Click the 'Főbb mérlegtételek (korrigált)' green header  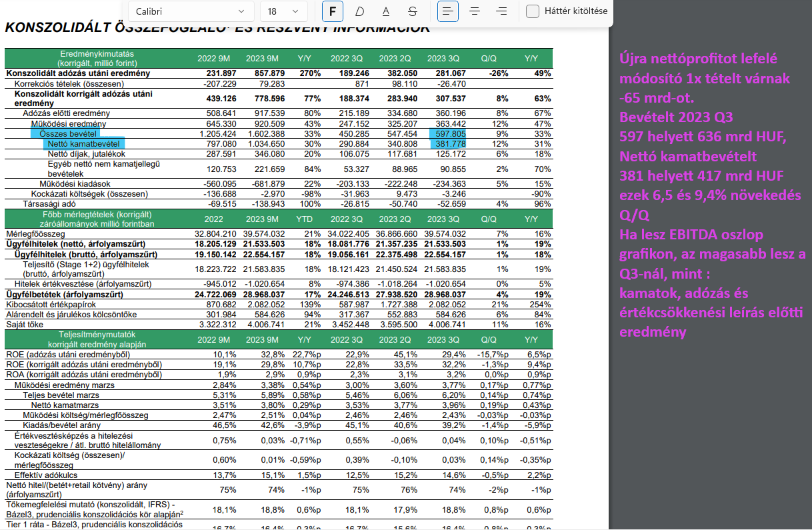click(x=97, y=215)
